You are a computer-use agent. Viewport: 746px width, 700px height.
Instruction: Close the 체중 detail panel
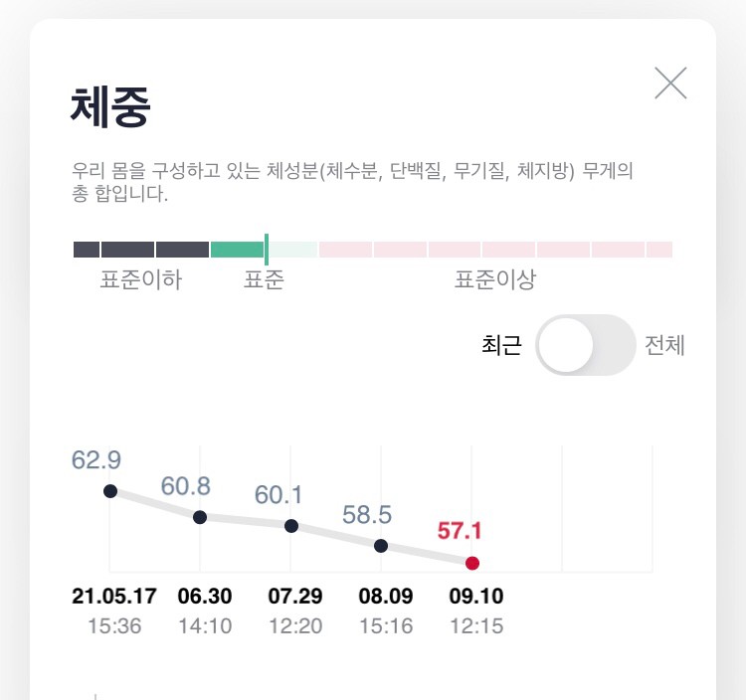tap(671, 83)
